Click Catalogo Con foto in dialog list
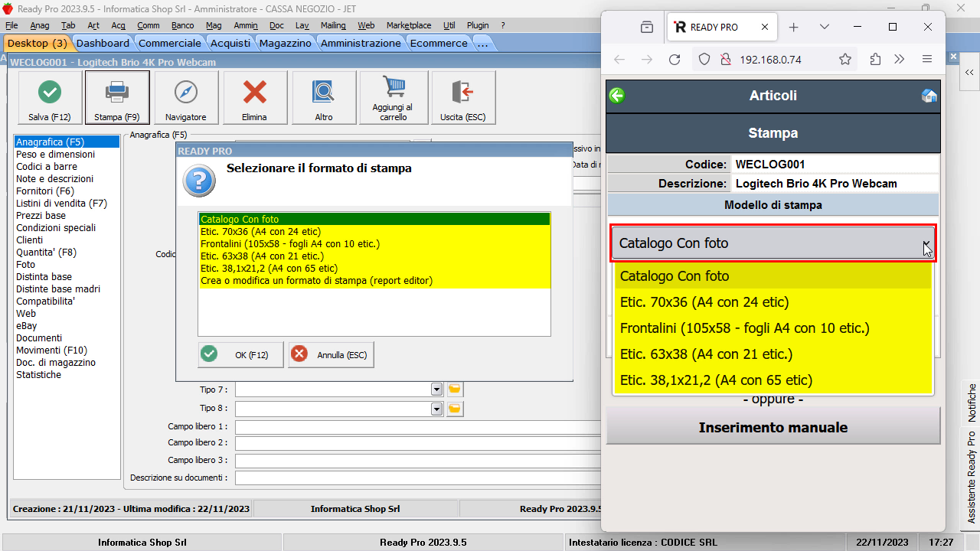 pos(374,220)
